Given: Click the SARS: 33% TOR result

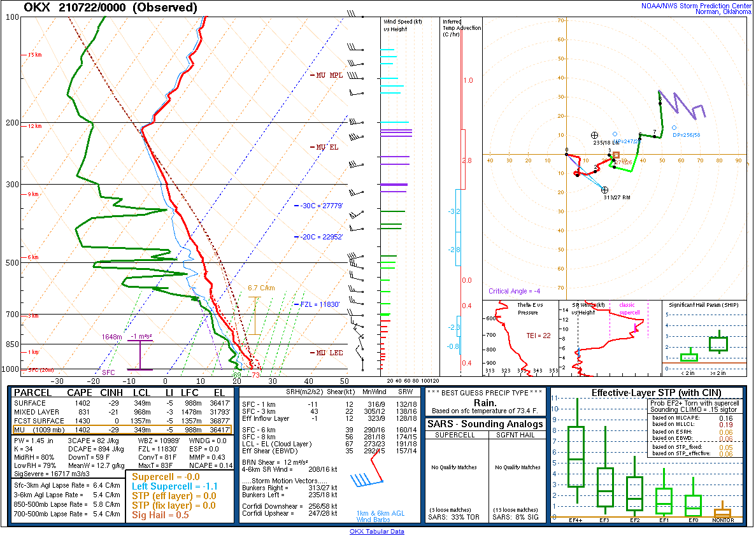Looking at the screenshot, I should [453, 518].
